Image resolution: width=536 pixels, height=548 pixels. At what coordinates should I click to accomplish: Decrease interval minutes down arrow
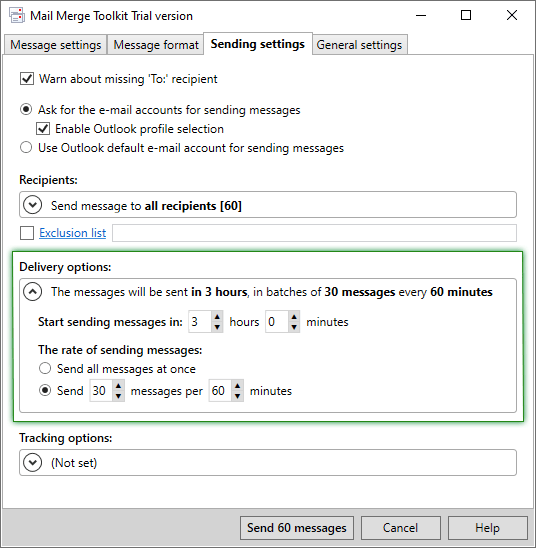click(x=238, y=396)
